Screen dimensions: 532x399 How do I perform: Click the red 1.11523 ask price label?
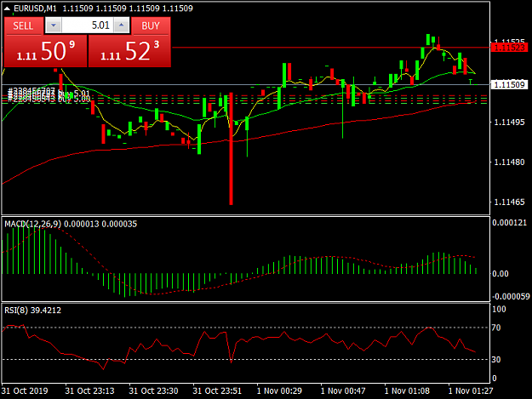coord(509,48)
